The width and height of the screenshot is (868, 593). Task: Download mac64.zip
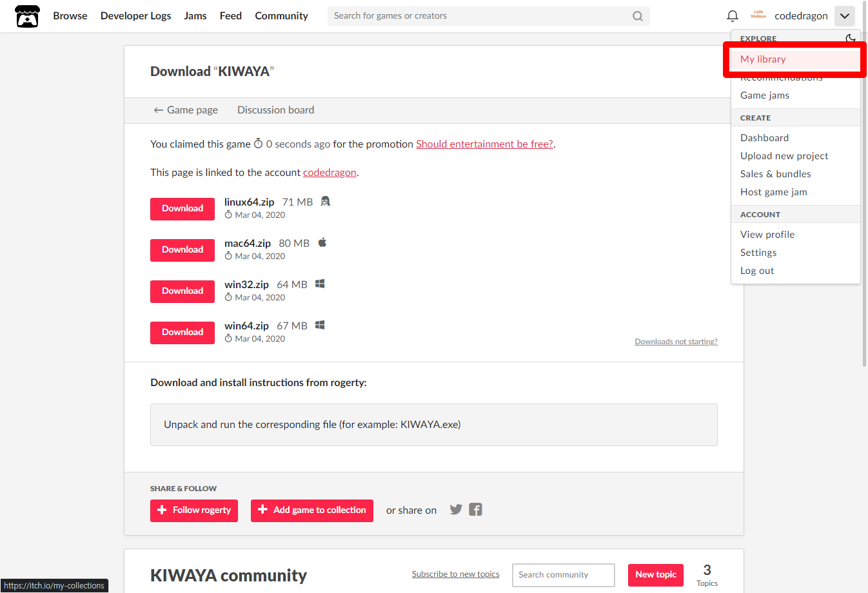(182, 250)
